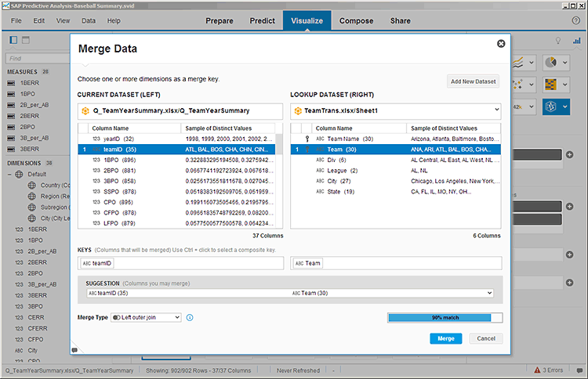This screenshot has width=588, height=379.
Task: Click the current dataset orange icon
Action: 85,111
